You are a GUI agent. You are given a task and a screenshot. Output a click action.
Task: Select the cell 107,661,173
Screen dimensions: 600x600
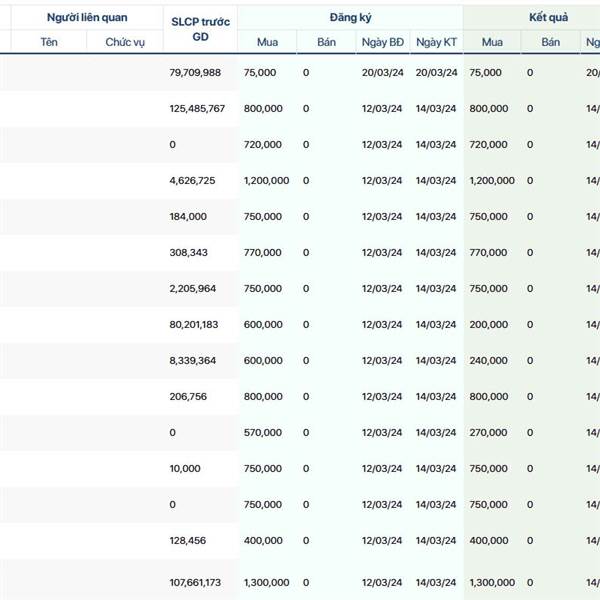pos(195,582)
